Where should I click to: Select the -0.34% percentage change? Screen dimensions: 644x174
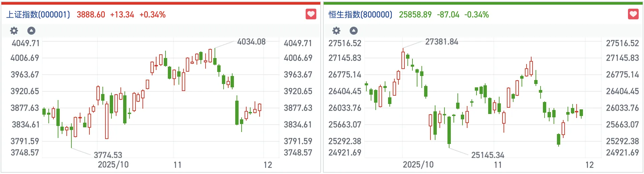476,15
